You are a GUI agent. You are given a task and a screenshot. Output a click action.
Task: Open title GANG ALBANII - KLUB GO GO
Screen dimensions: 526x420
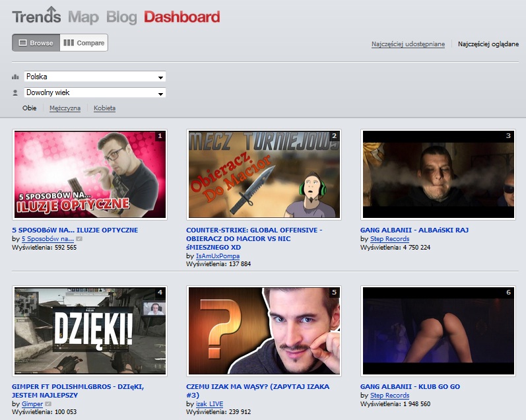[410, 387]
